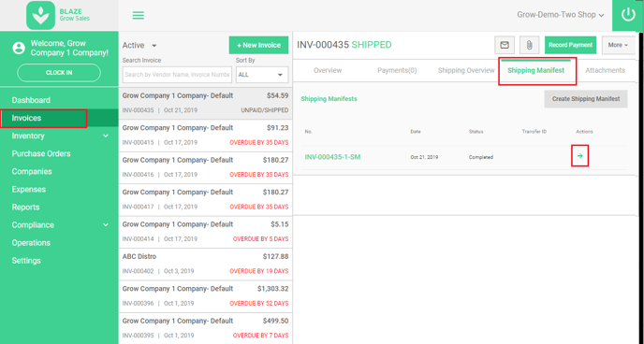
Task: Open Operations in the sidebar
Action: click(59, 243)
